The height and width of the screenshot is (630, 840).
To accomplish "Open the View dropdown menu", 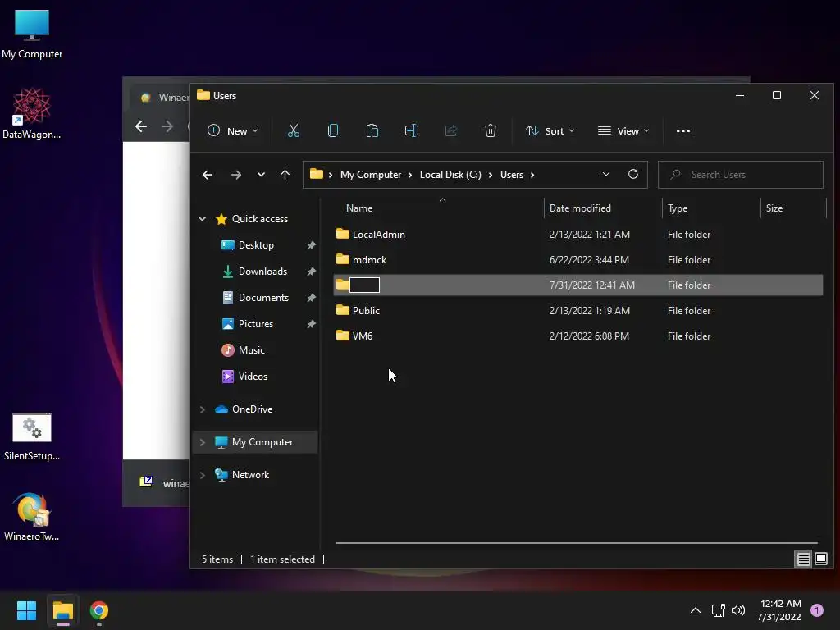I will pyautogui.click(x=623, y=130).
